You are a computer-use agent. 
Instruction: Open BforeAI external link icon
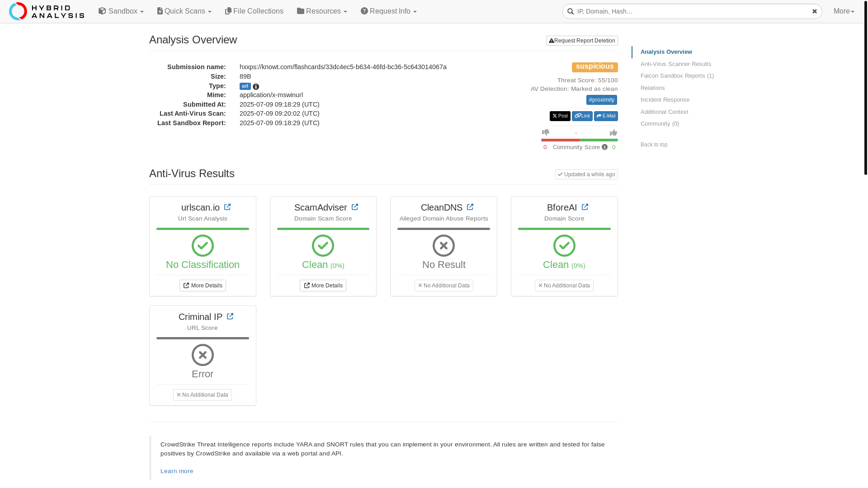point(585,207)
